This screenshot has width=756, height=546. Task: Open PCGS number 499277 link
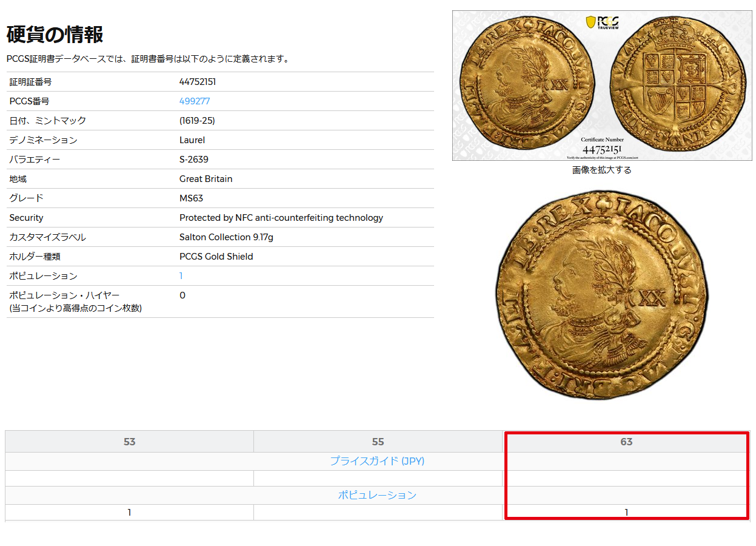[195, 101]
